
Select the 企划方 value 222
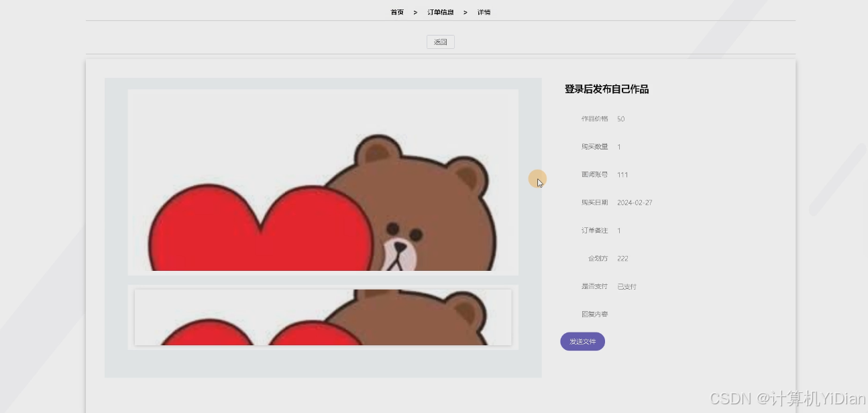(622, 258)
